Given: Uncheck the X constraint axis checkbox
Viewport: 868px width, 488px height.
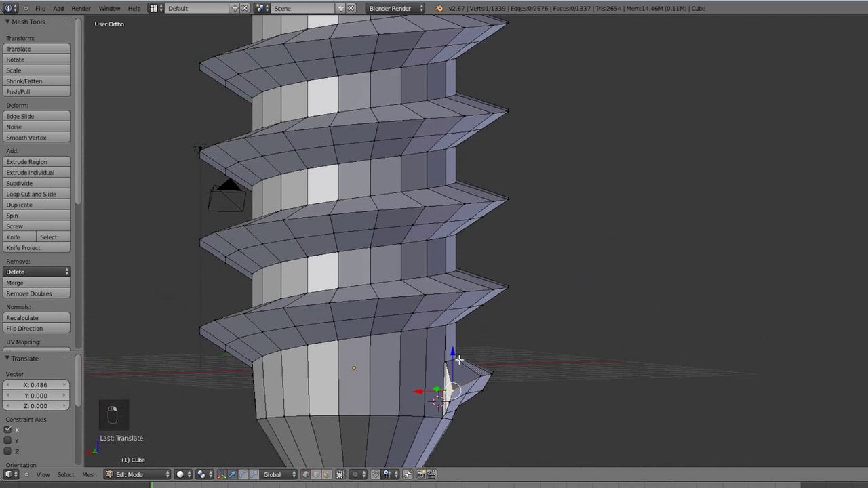Looking at the screenshot, I should click(8, 430).
